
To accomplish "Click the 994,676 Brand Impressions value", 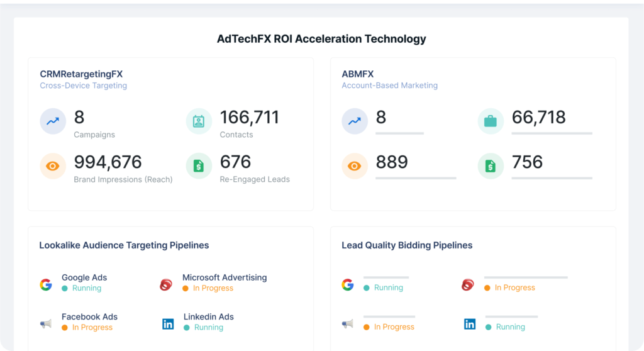I will [x=108, y=162].
